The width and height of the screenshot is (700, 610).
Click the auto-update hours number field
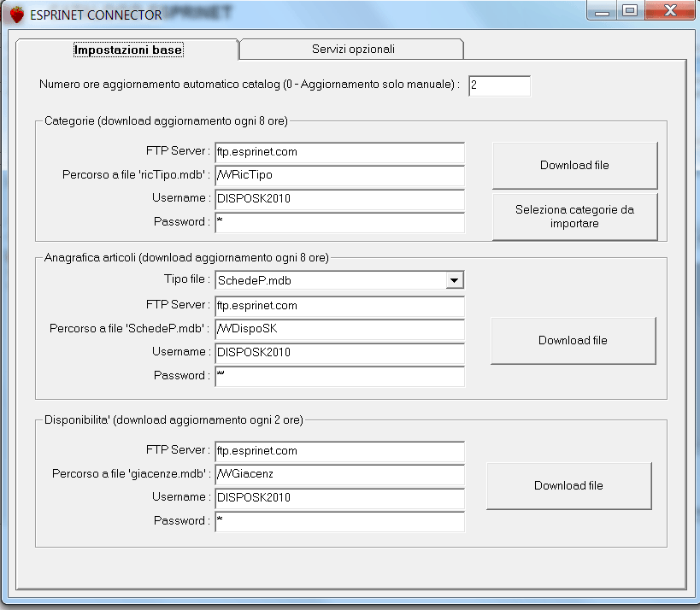499,85
